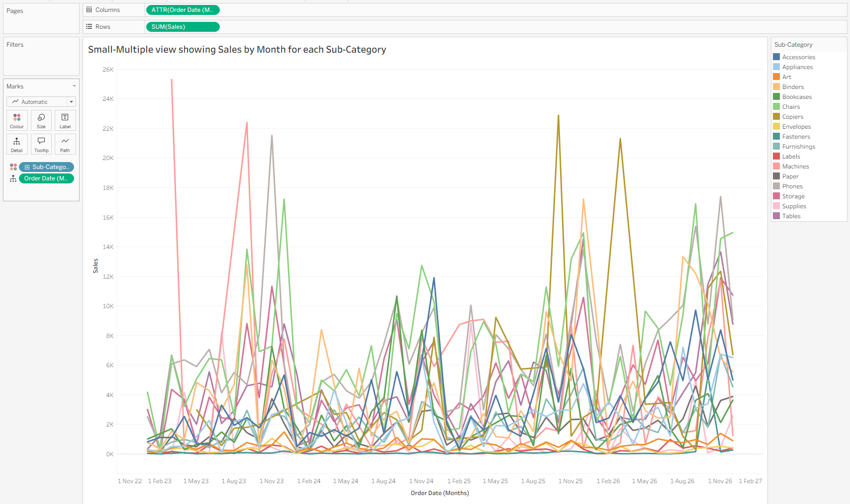Select Copiers in the legend
Viewport: 850px width, 504px height.
792,117
